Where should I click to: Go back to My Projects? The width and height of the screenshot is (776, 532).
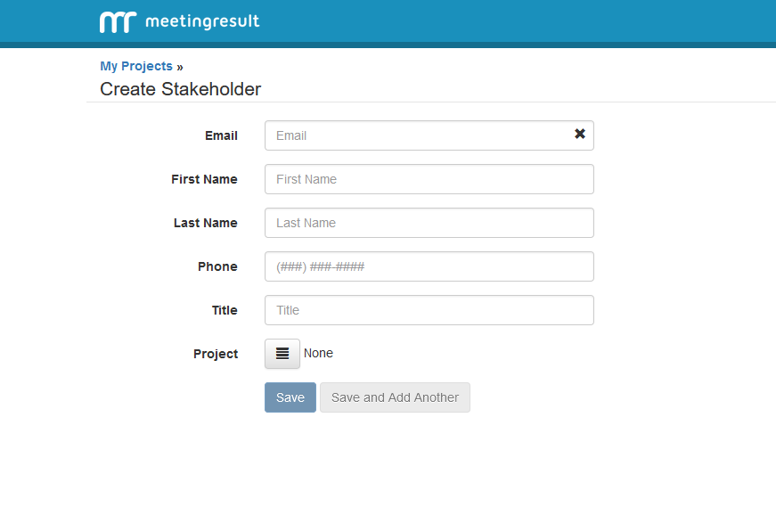[136, 66]
